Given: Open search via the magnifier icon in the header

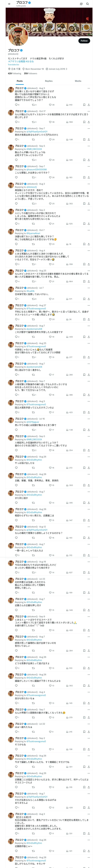Looking at the screenshot, I should pyautogui.click(x=88, y=4).
